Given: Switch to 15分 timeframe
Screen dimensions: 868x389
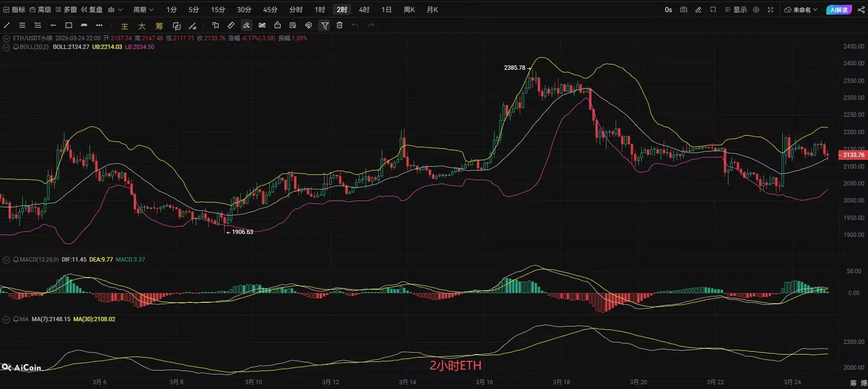Looking at the screenshot, I should [218, 10].
